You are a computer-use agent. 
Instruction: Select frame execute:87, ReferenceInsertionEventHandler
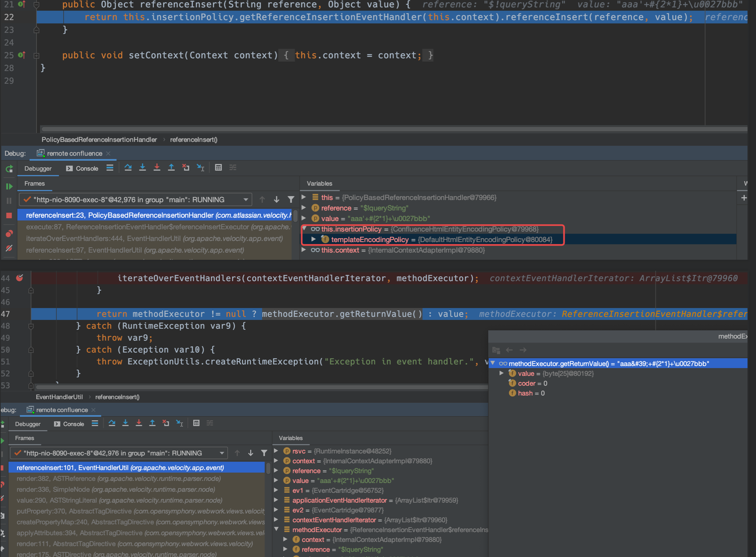154,227
